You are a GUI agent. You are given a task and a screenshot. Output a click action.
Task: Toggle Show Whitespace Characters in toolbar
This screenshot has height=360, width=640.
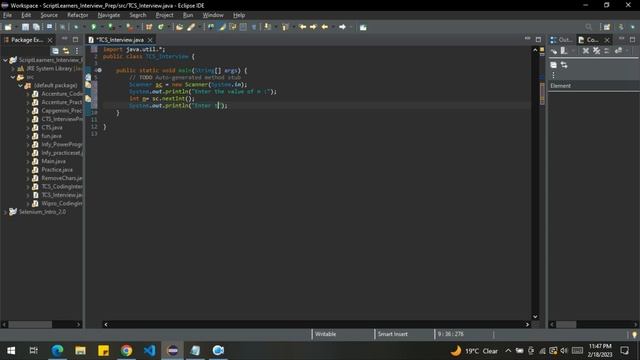click(254, 27)
